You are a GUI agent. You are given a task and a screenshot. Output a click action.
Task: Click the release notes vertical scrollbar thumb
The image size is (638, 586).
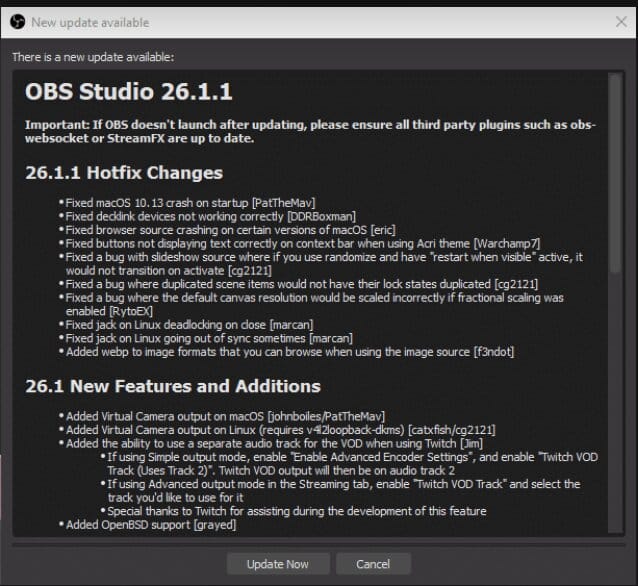pyautogui.click(x=615, y=173)
